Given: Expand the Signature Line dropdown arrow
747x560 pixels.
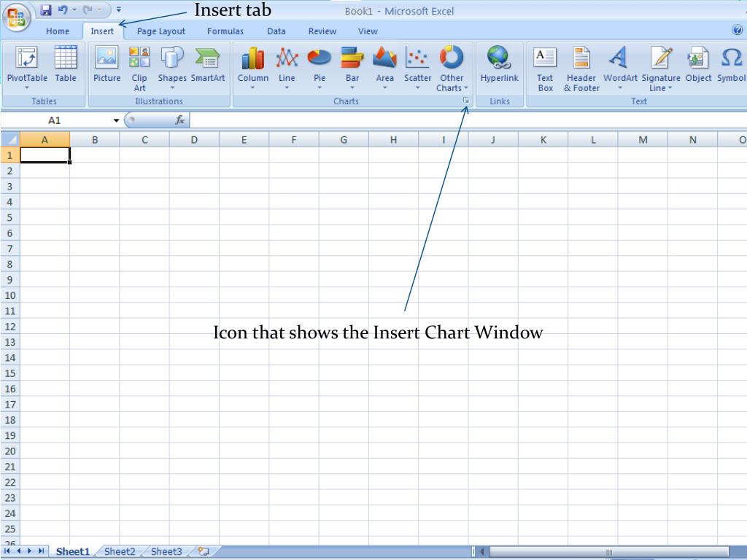Looking at the screenshot, I should [x=670, y=88].
